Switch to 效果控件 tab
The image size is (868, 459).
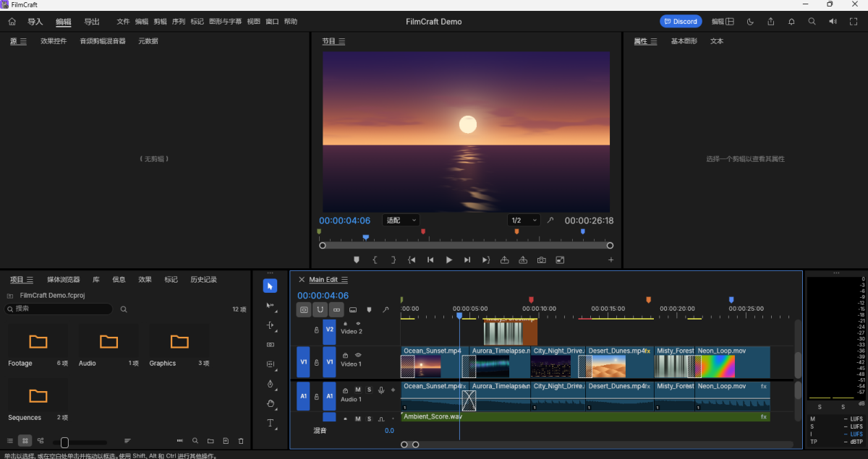point(54,41)
